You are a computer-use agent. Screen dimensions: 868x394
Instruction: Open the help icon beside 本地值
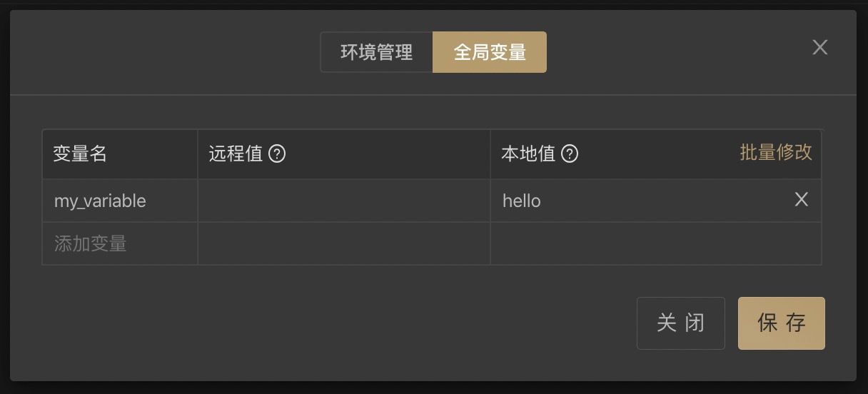click(x=570, y=153)
